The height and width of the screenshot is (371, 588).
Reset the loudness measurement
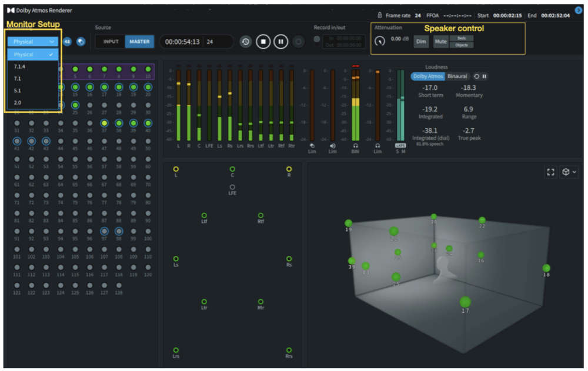(477, 76)
